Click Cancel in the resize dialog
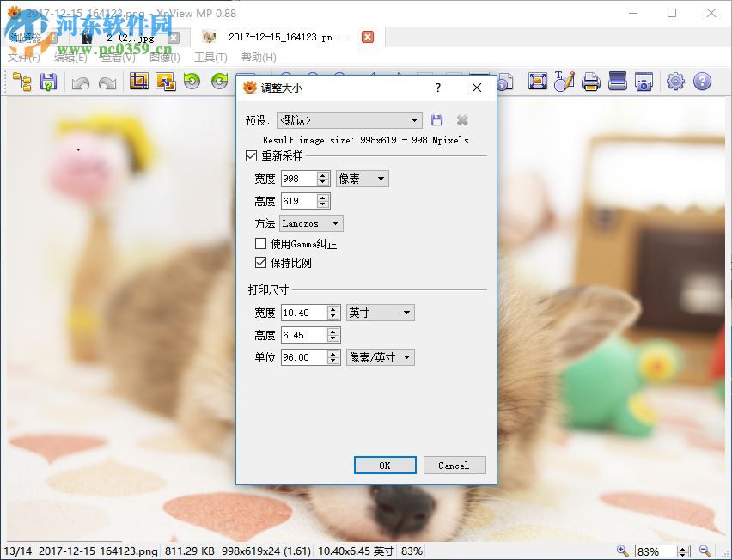 coord(454,465)
